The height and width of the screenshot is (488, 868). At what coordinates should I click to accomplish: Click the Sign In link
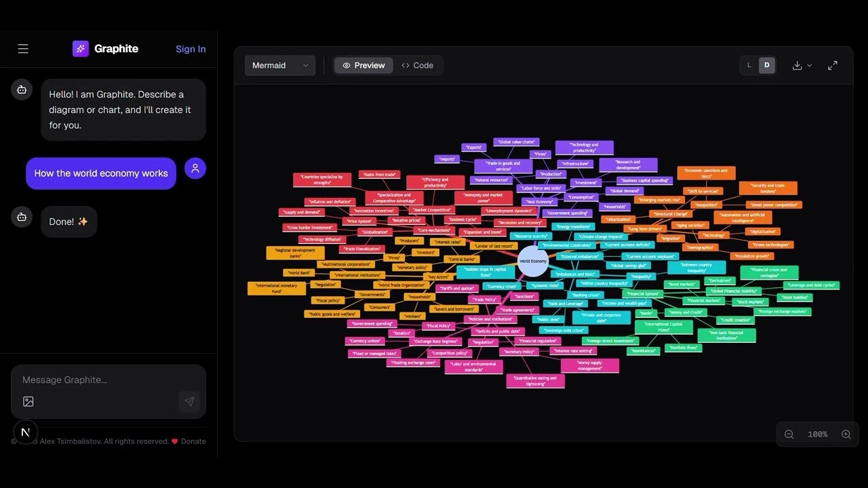[191, 48]
